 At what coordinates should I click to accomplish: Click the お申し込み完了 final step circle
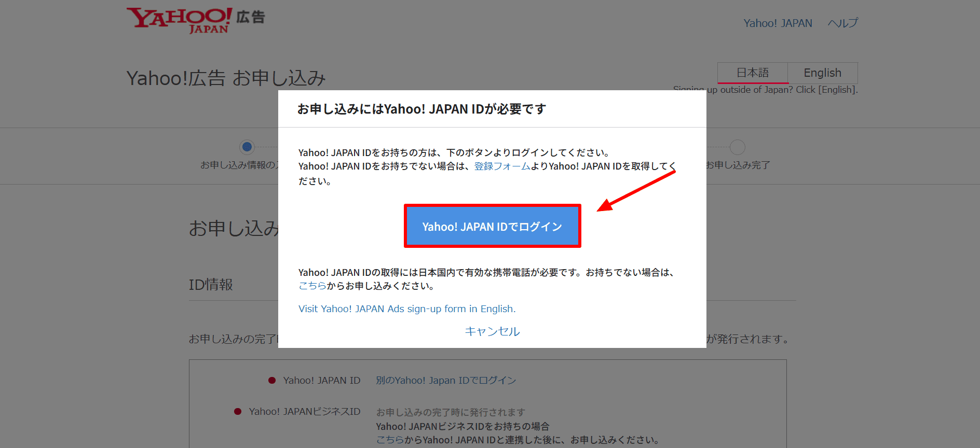coord(737,147)
